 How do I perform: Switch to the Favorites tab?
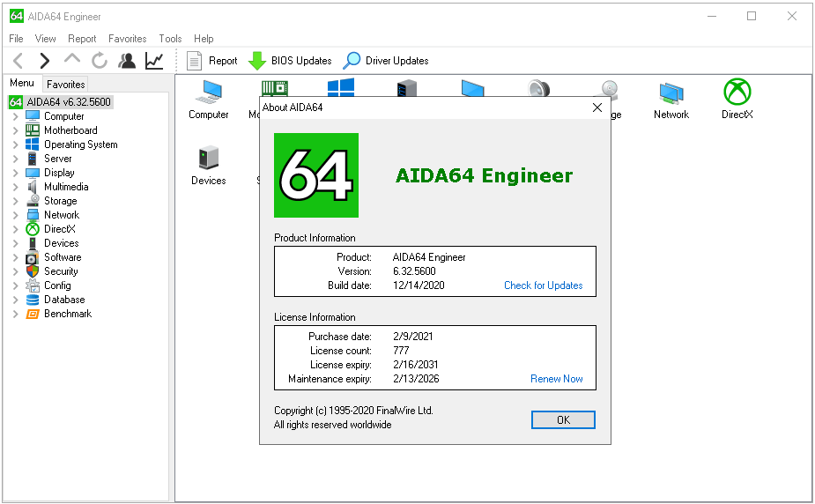pos(65,85)
